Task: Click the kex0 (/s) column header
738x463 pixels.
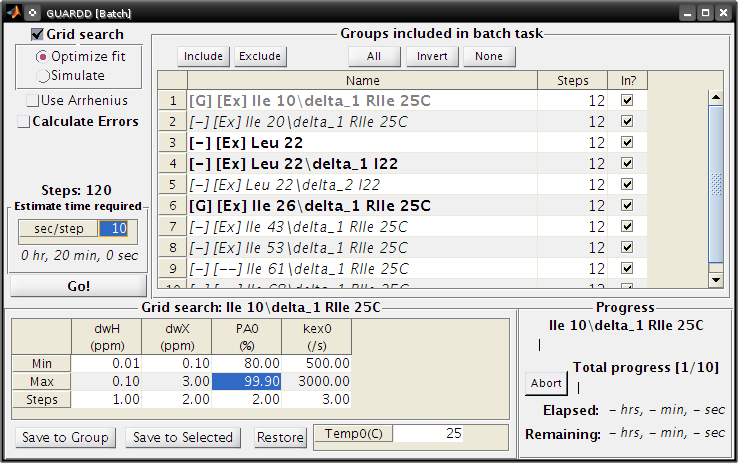Action: pos(317,337)
